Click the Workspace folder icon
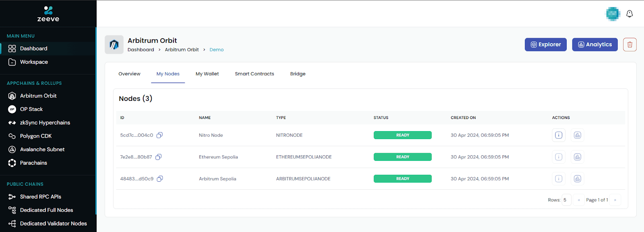The width and height of the screenshot is (644, 232). [12, 62]
